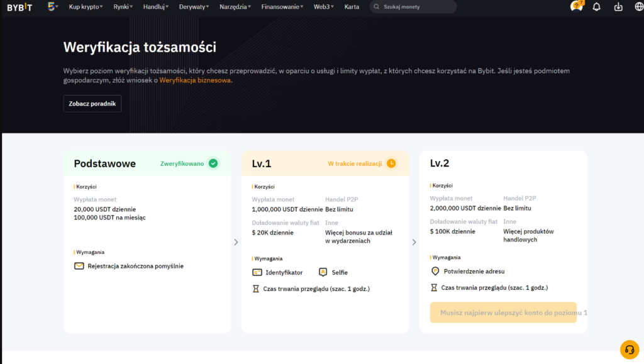Click the green verified checkmark badge
The image size is (644, 364).
[x=213, y=163]
